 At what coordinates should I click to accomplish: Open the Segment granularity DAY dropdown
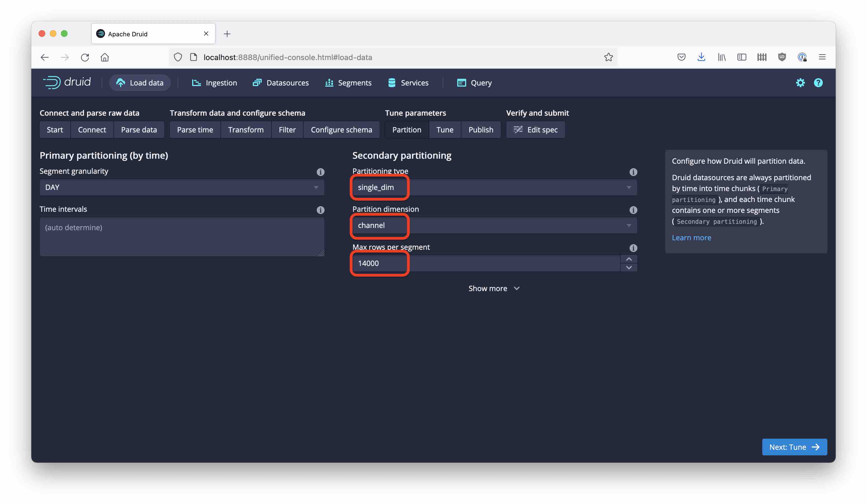point(182,187)
